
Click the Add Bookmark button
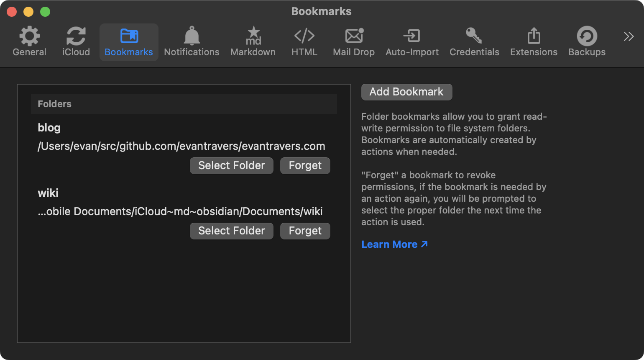click(x=407, y=92)
